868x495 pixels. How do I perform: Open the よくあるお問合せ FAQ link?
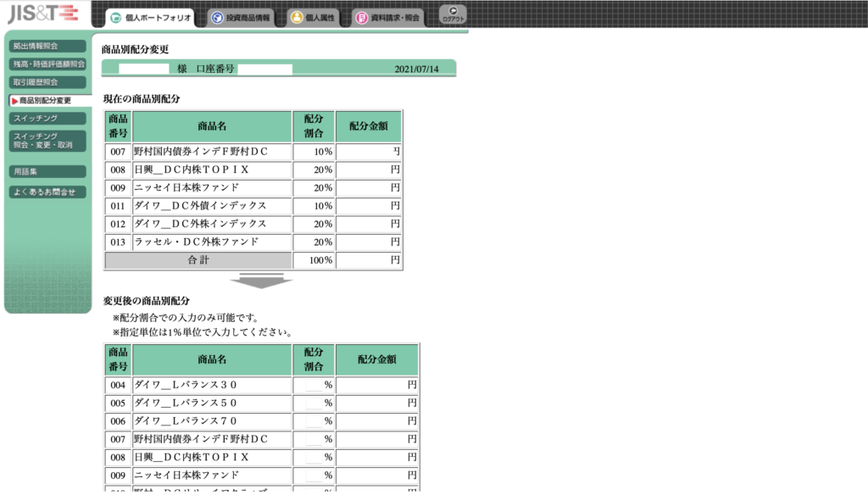pyautogui.click(x=47, y=192)
